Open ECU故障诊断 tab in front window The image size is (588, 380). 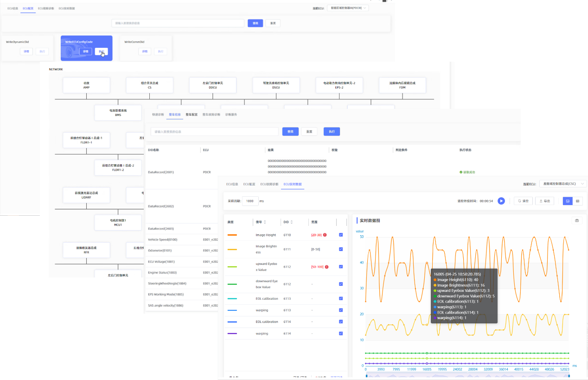(269, 184)
